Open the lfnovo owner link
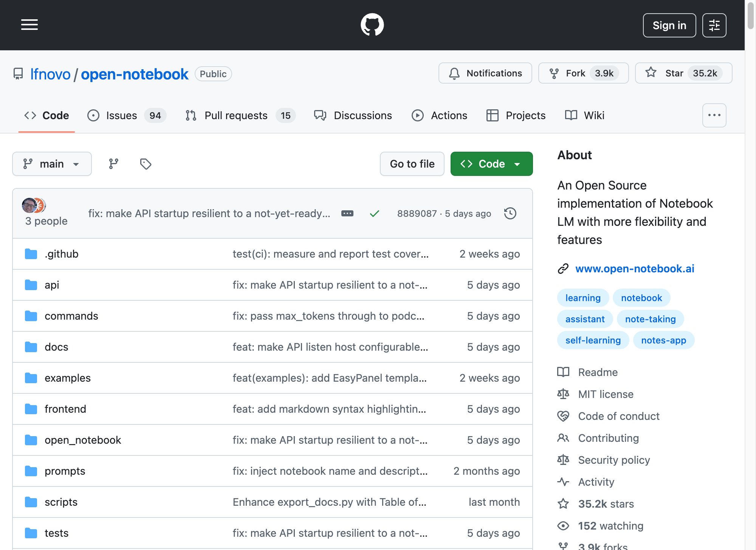Image resolution: width=756 pixels, height=550 pixels. (50, 74)
